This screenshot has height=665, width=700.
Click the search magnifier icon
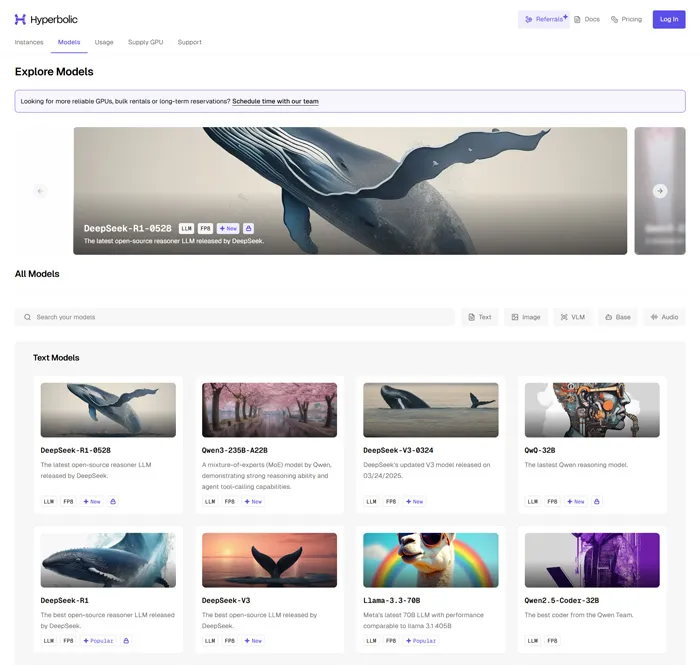(x=27, y=317)
